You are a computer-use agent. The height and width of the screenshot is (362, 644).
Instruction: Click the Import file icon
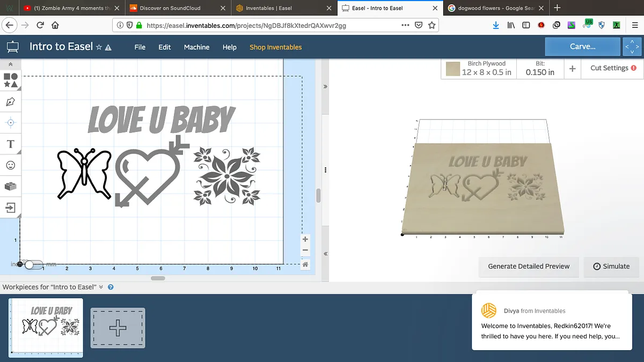click(x=11, y=207)
